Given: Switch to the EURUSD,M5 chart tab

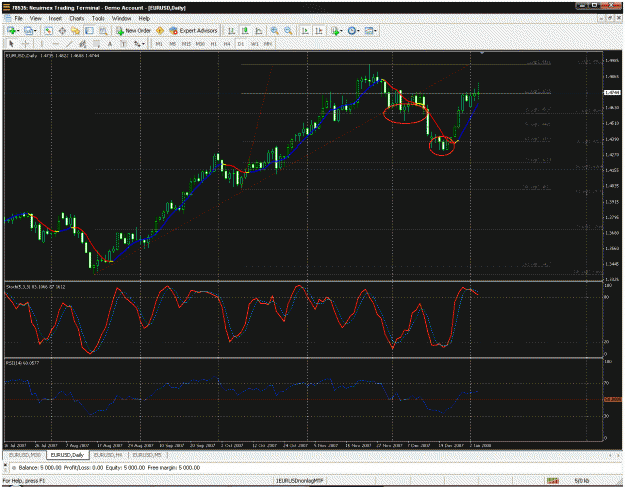Looking at the screenshot, I should pyautogui.click(x=147, y=455).
